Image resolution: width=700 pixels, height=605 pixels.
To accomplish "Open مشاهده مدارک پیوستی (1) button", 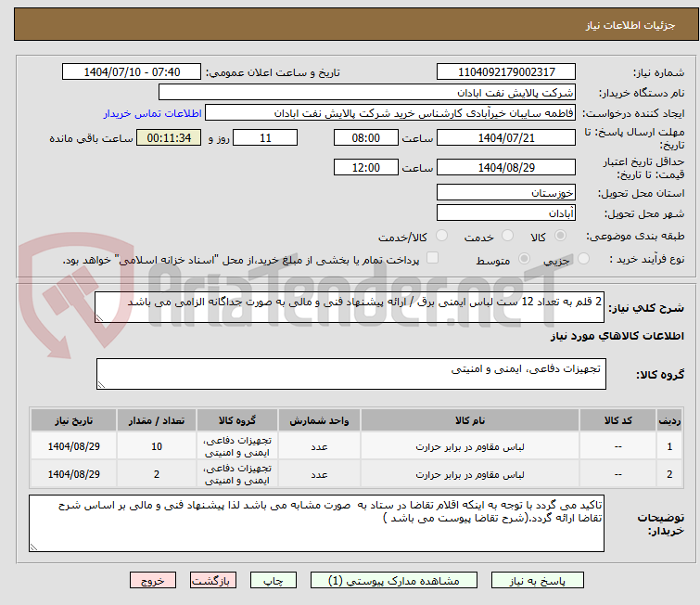I will 394,581.
